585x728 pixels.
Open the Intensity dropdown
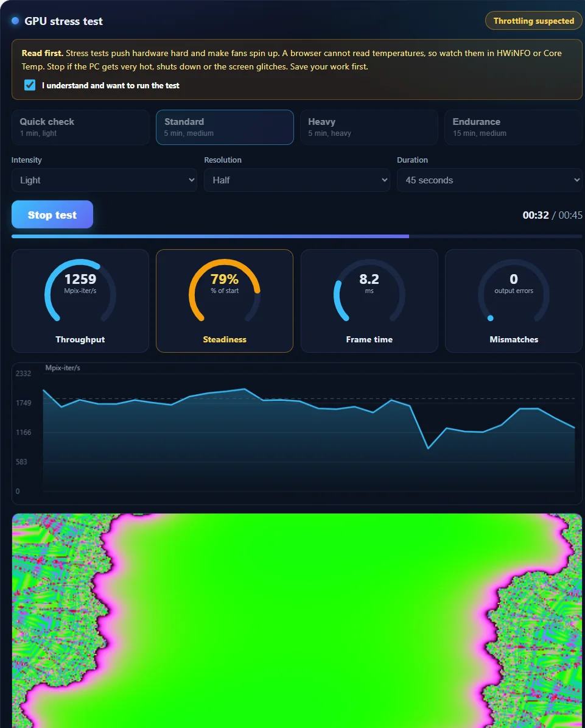[x=104, y=180]
